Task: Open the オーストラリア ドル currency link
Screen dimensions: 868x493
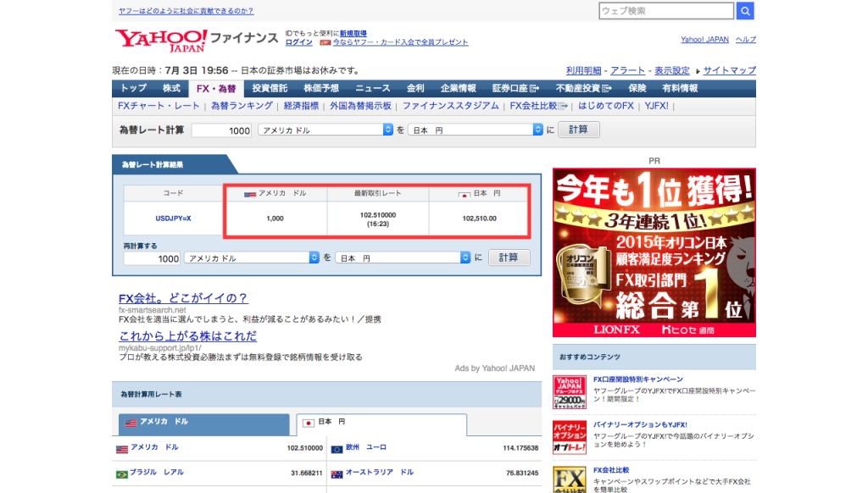Action: click(x=380, y=472)
